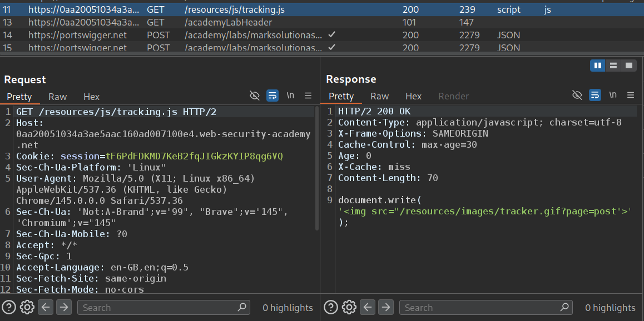Click magnifier in Response search box
The height and width of the screenshot is (321, 644).
tap(564, 307)
